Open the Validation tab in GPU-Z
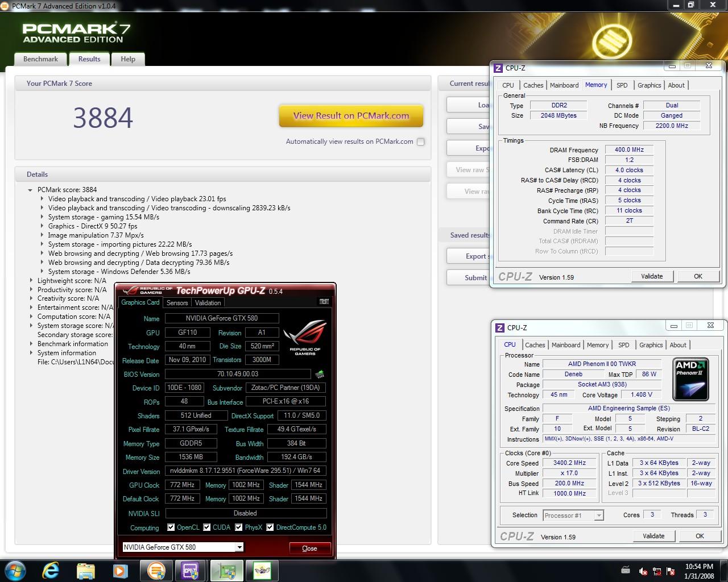 (208, 303)
